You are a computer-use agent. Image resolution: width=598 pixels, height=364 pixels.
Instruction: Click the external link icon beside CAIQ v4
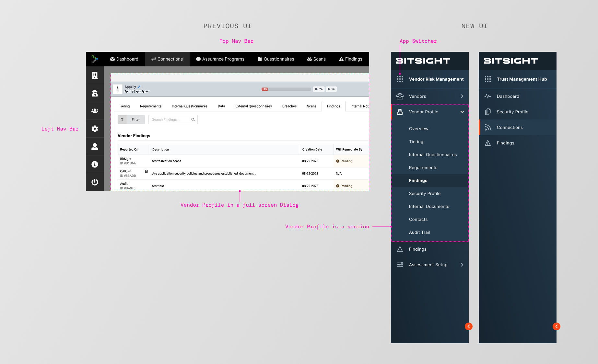coord(146,171)
